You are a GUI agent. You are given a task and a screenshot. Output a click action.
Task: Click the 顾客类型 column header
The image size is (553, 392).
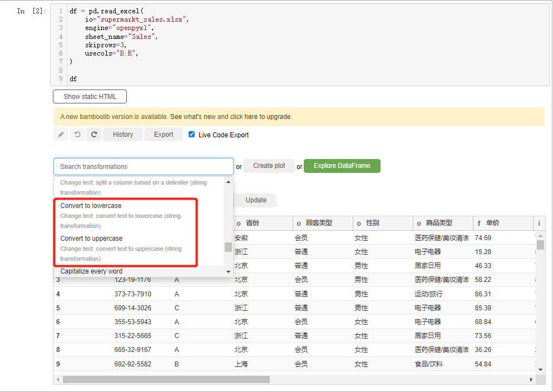click(x=323, y=223)
